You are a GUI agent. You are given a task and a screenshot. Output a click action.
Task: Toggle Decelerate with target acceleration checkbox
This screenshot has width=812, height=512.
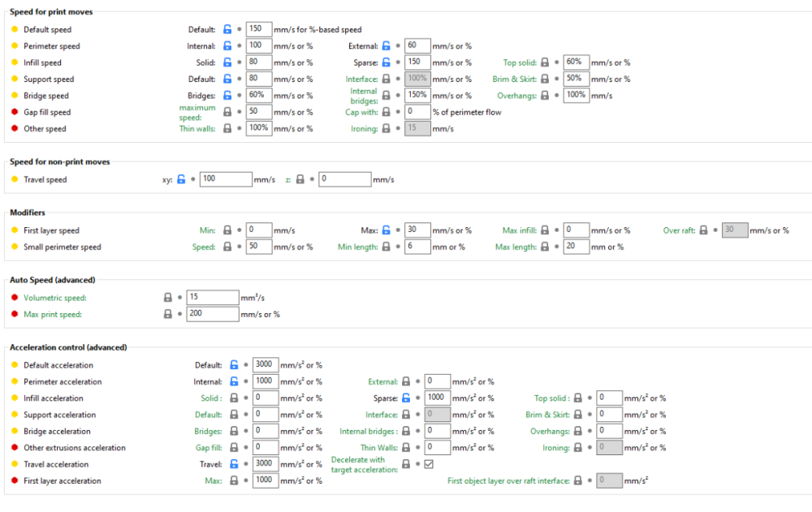(x=429, y=464)
